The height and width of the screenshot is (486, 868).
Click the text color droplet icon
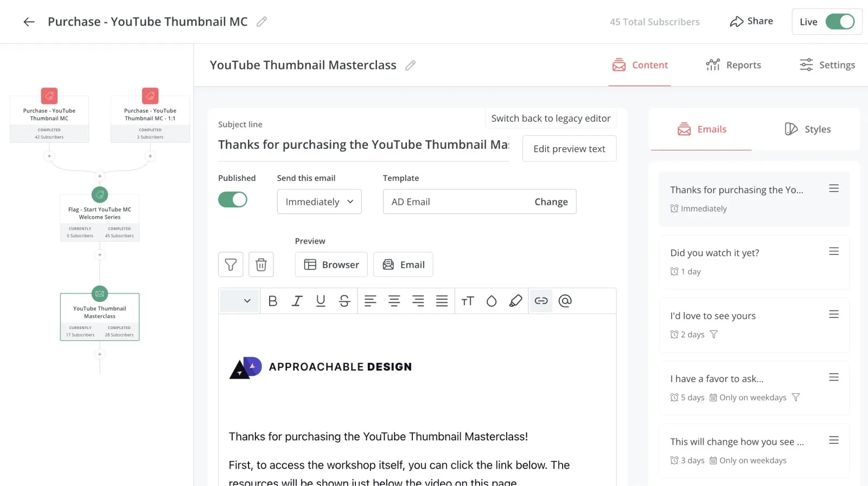click(492, 301)
